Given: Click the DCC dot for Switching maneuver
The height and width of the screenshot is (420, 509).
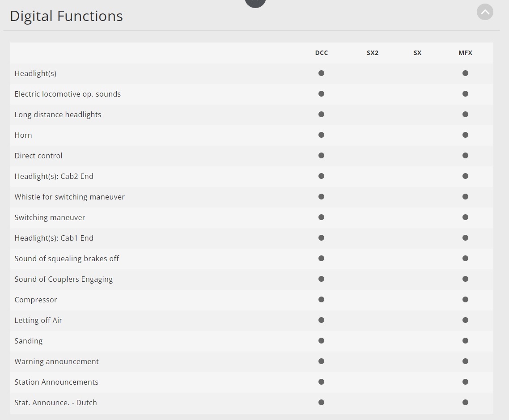Looking at the screenshot, I should [321, 217].
